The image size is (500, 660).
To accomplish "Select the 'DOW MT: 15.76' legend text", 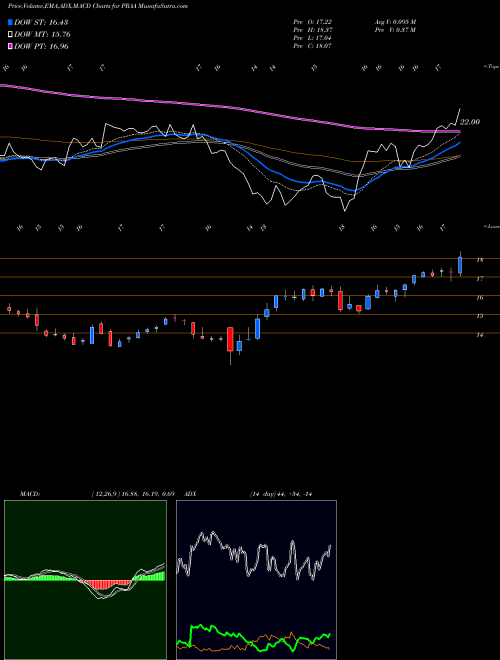I will [x=43, y=35].
